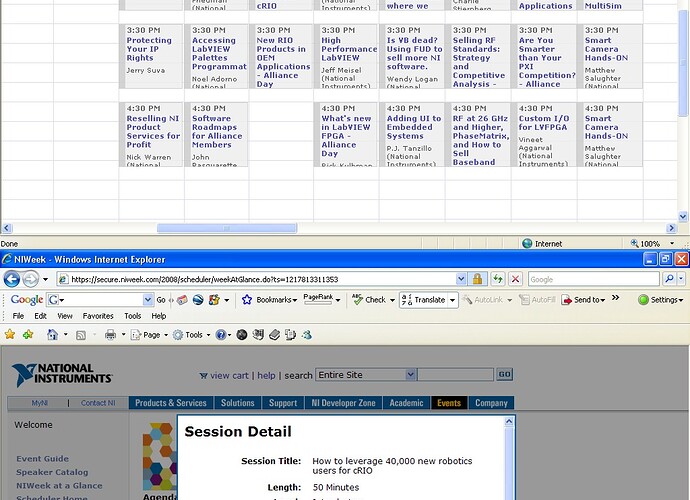Click the magnifier search icon beside Google box
Screen dimensions: 690x500
click(669, 279)
